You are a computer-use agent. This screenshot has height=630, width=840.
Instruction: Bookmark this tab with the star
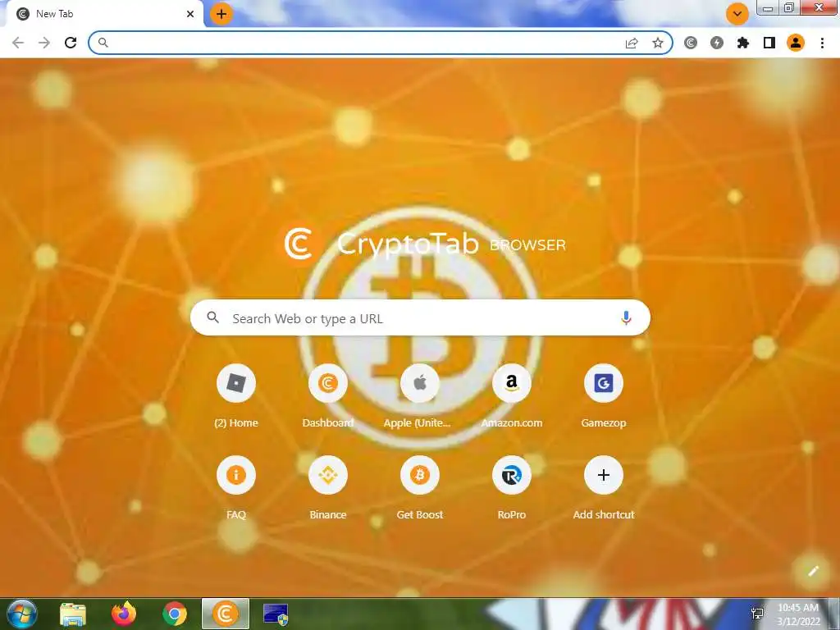tap(658, 43)
